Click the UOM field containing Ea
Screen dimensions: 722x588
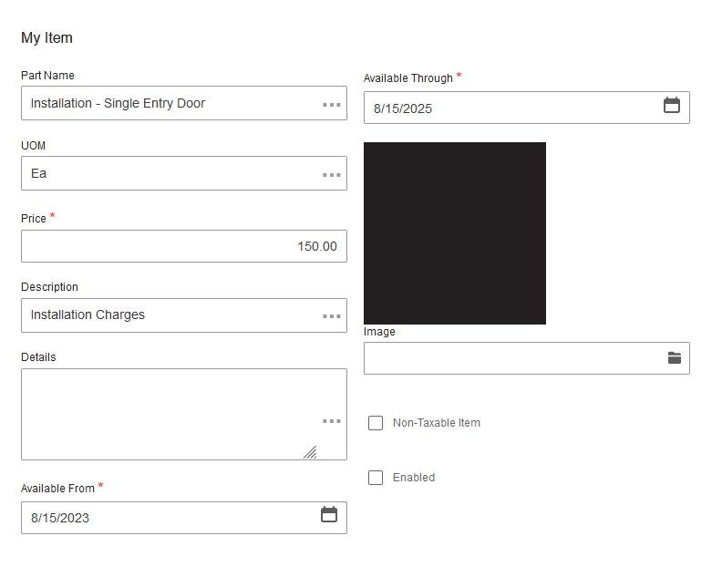(164, 173)
